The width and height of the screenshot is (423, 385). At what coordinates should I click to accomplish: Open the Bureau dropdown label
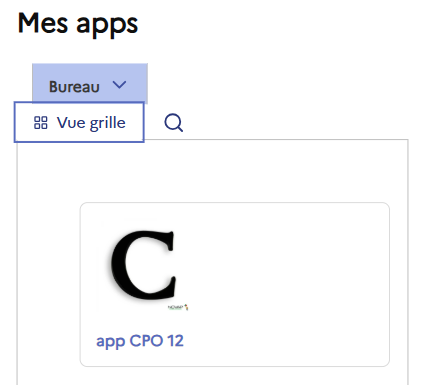[74, 87]
